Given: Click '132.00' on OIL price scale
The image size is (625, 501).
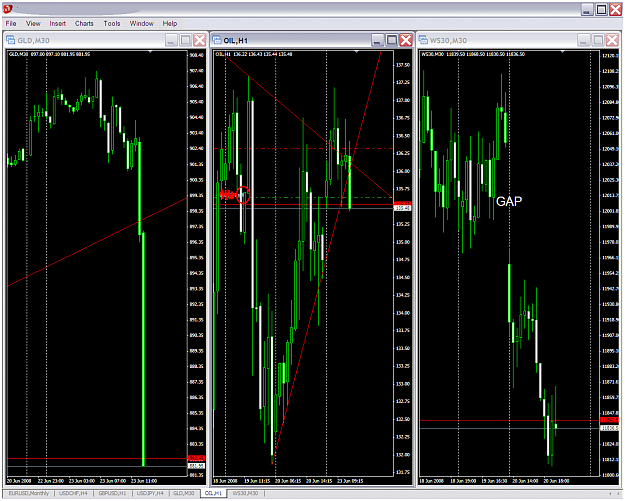Looking at the screenshot, I should tap(402, 455).
